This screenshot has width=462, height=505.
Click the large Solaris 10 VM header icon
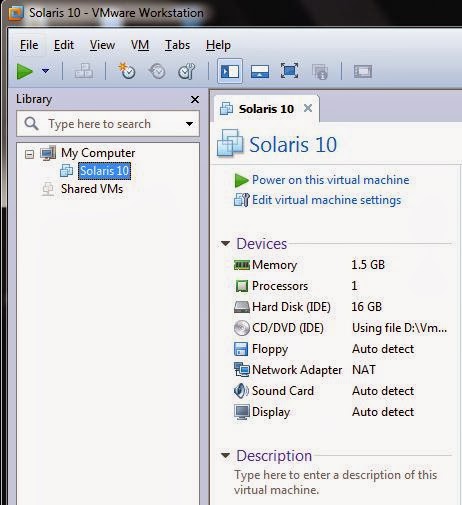pos(230,143)
